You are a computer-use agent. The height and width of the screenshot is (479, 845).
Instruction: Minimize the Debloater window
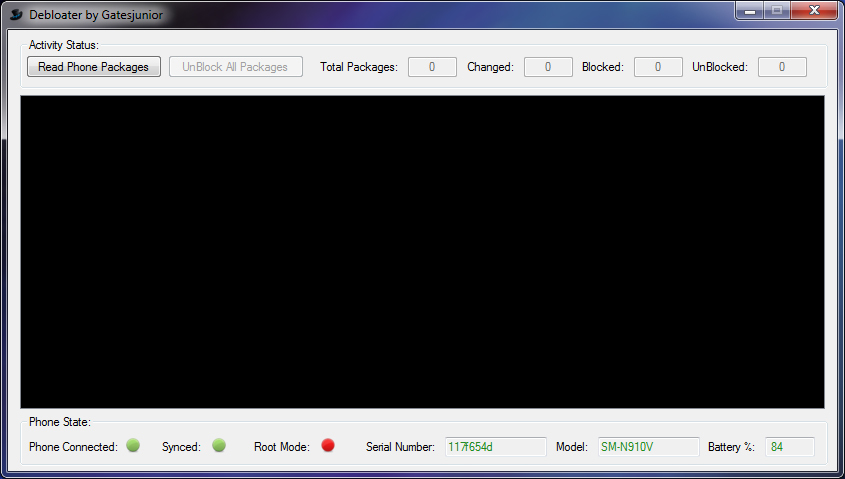(x=751, y=11)
